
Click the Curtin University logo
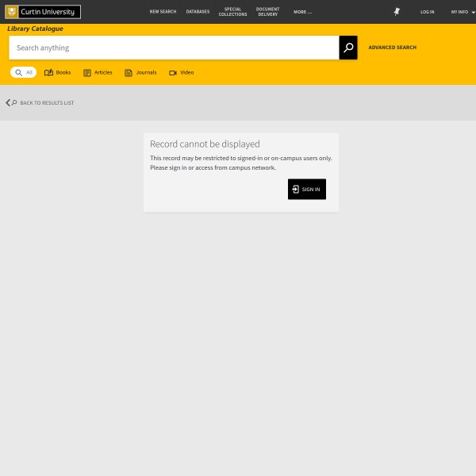pos(43,12)
